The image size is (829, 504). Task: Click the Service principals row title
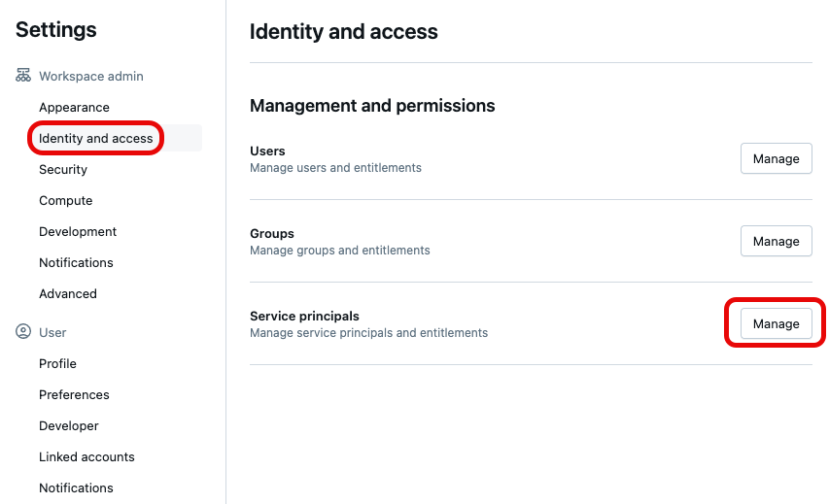click(304, 316)
